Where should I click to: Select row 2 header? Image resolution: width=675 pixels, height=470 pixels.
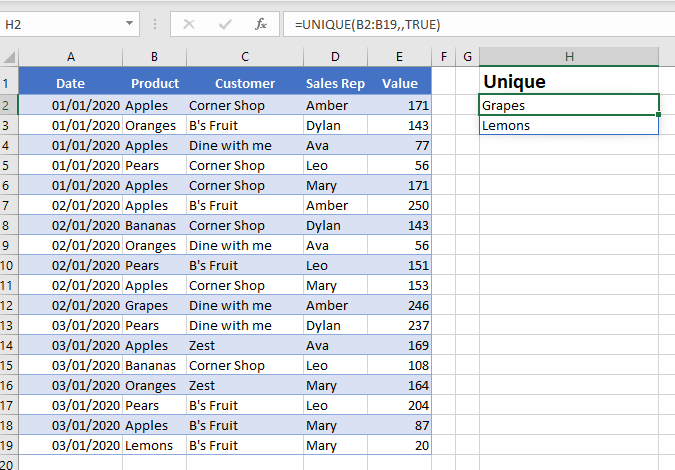(x=9, y=105)
